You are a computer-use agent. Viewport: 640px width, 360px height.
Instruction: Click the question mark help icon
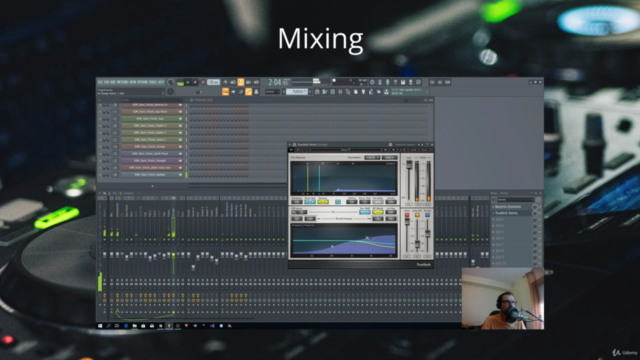[x=395, y=82]
